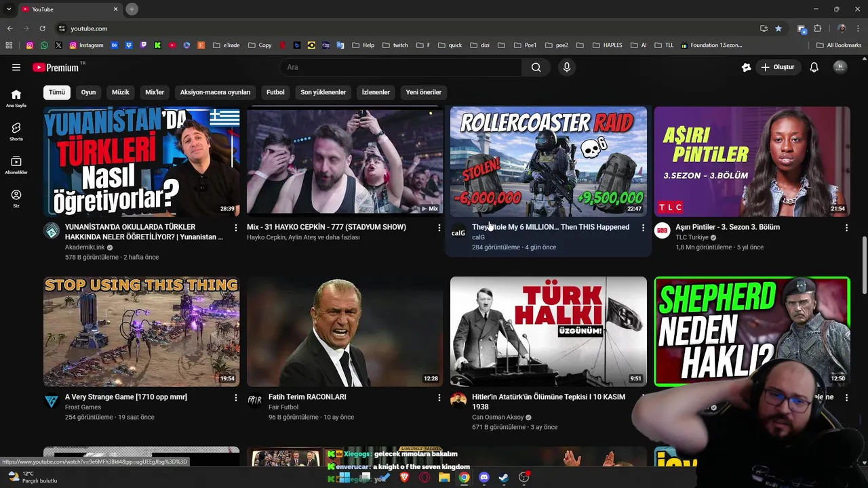Open Steam from the taskbar
This screenshot has width=868, height=488.
pyautogui.click(x=504, y=477)
